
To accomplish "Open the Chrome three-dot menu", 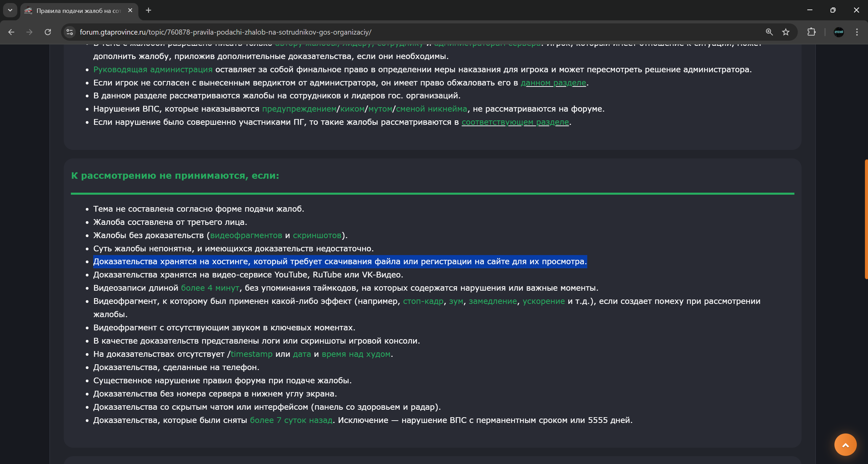I will pos(857,32).
